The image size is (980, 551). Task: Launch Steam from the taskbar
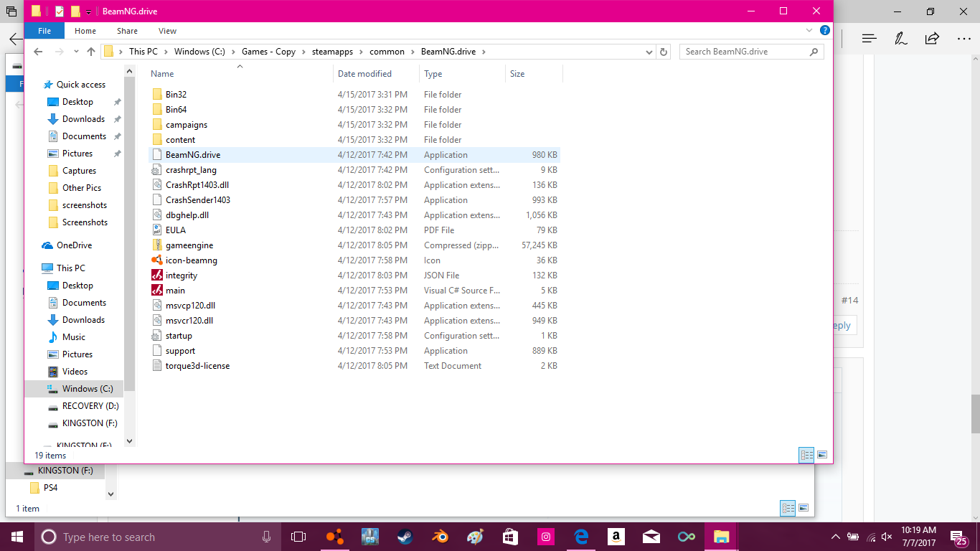tap(405, 537)
